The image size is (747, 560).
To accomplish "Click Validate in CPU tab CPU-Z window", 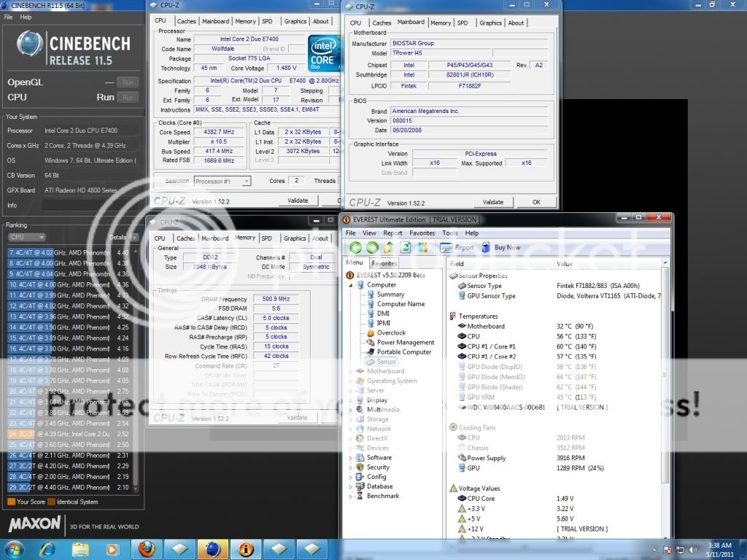I will point(298,201).
